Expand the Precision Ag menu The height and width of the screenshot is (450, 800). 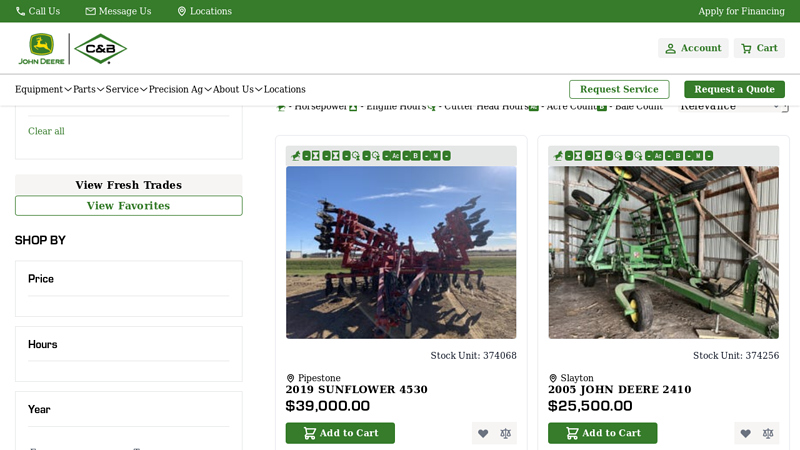click(180, 89)
